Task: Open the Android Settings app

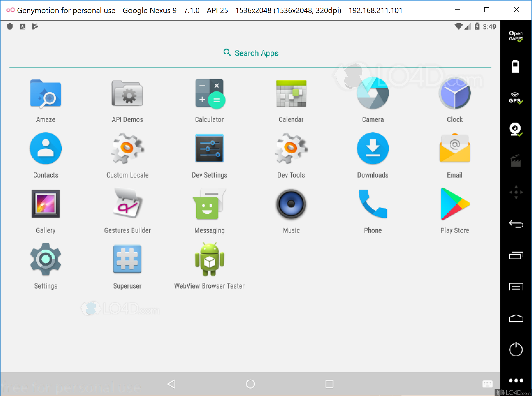Action: (46, 259)
